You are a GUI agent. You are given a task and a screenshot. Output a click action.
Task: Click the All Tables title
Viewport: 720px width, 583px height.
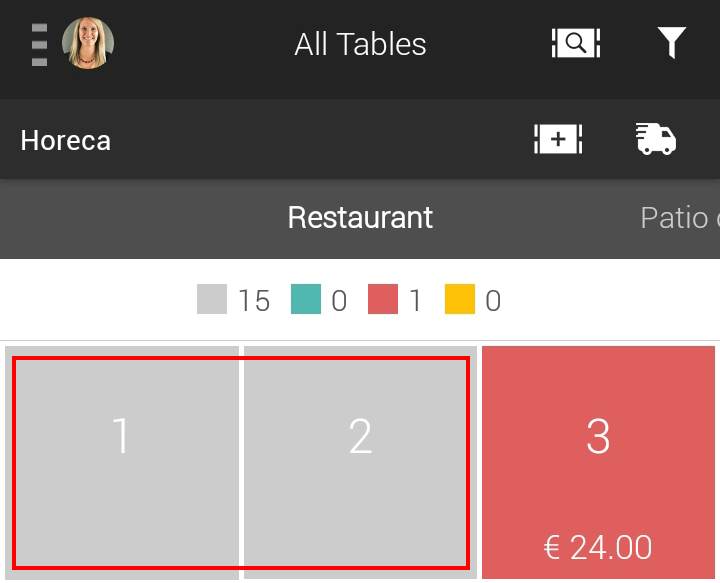click(x=360, y=45)
